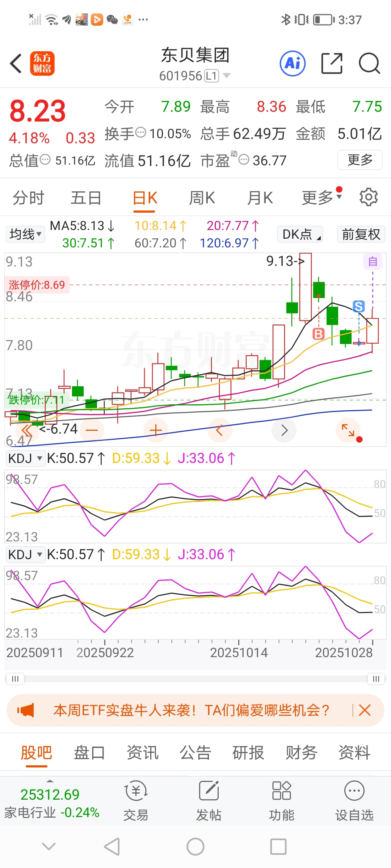Grab the right range slider handle
391x868 pixels.
[x=376, y=679]
